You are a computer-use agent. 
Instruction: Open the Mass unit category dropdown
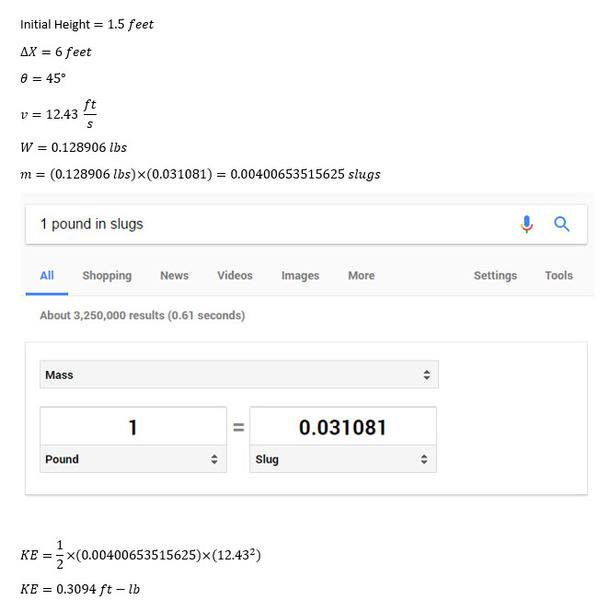pos(239,375)
